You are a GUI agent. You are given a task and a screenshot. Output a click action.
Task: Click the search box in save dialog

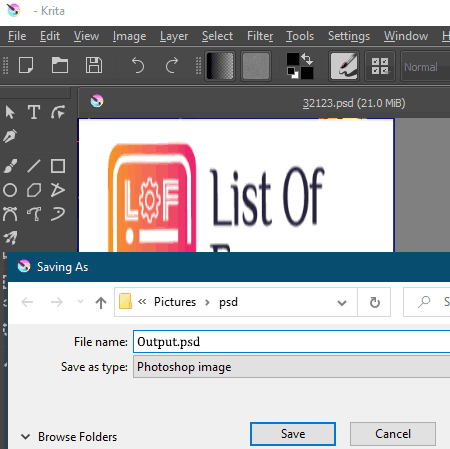tap(427, 302)
